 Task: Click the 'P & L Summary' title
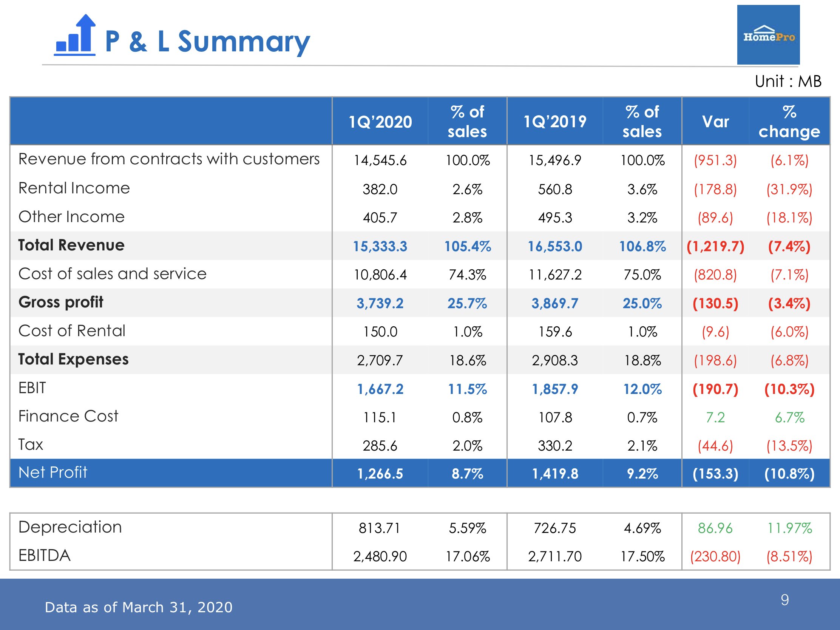tap(207, 42)
